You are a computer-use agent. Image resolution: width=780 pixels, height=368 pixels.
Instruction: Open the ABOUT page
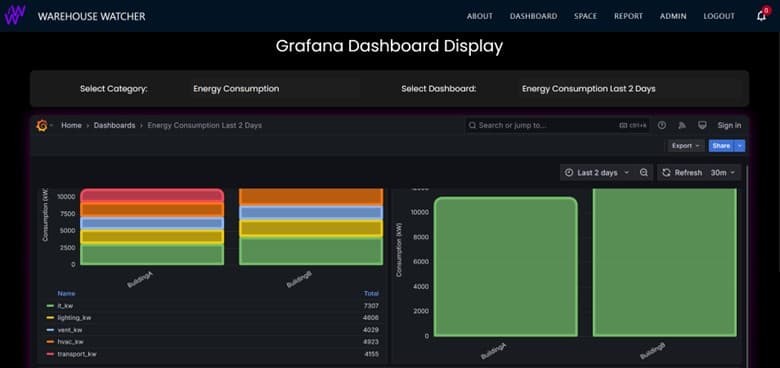coord(480,16)
